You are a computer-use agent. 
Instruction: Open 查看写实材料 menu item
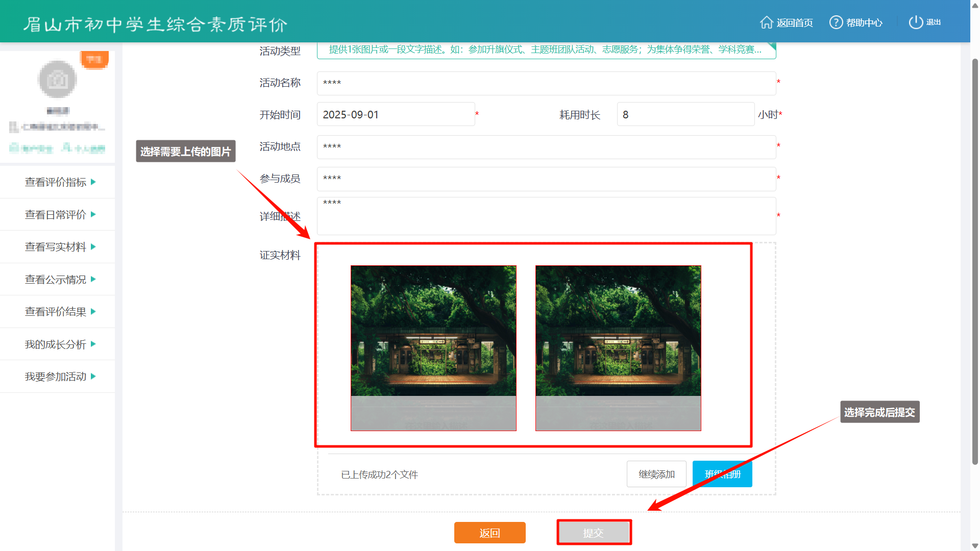[56, 247]
